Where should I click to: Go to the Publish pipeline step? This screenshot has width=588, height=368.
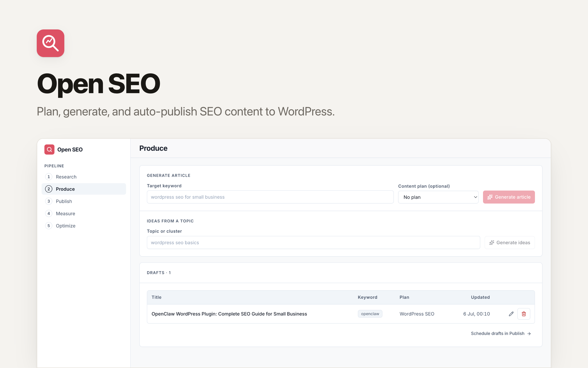click(x=84, y=201)
